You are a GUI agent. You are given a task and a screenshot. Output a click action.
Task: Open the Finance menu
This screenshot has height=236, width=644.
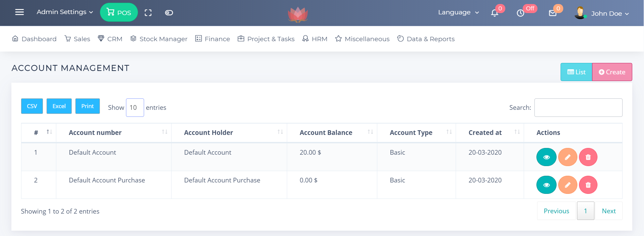click(213, 39)
